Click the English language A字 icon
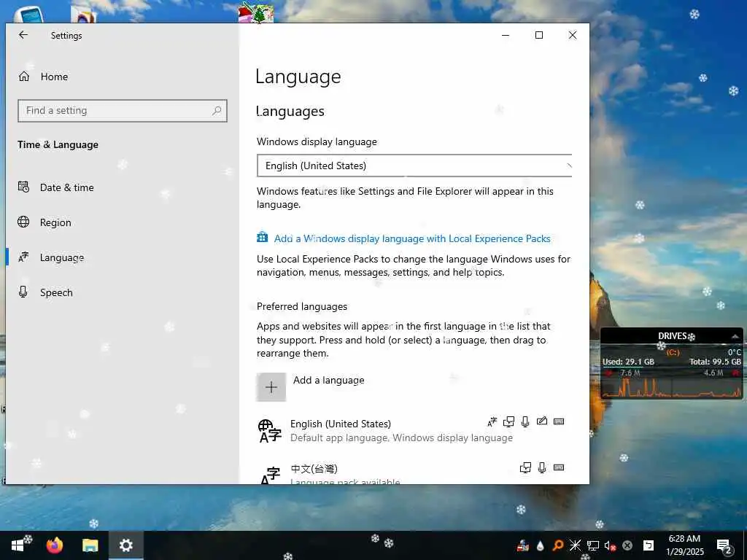The image size is (747, 560). [270, 430]
